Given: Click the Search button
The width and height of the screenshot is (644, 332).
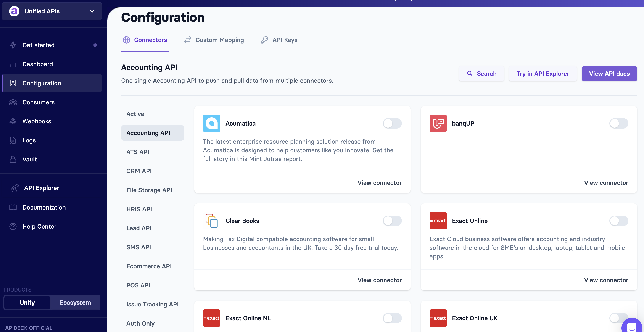Looking at the screenshot, I should tap(482, 74).
